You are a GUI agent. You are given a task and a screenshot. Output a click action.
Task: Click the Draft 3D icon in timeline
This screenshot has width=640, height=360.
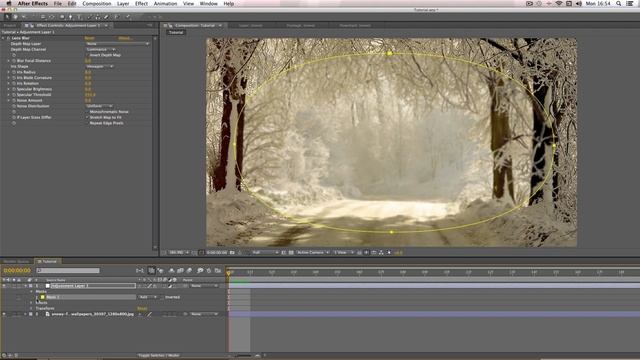tap(160, 270)
